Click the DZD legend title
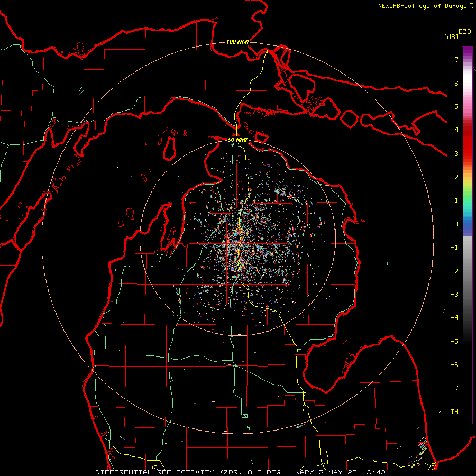 465,32
